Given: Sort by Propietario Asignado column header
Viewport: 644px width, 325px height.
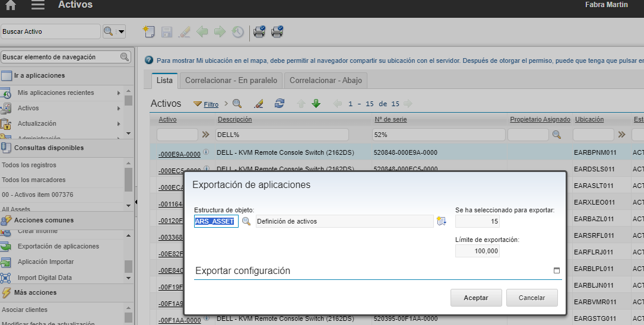Looking at the screenshot, I should (x=540, y=119).
